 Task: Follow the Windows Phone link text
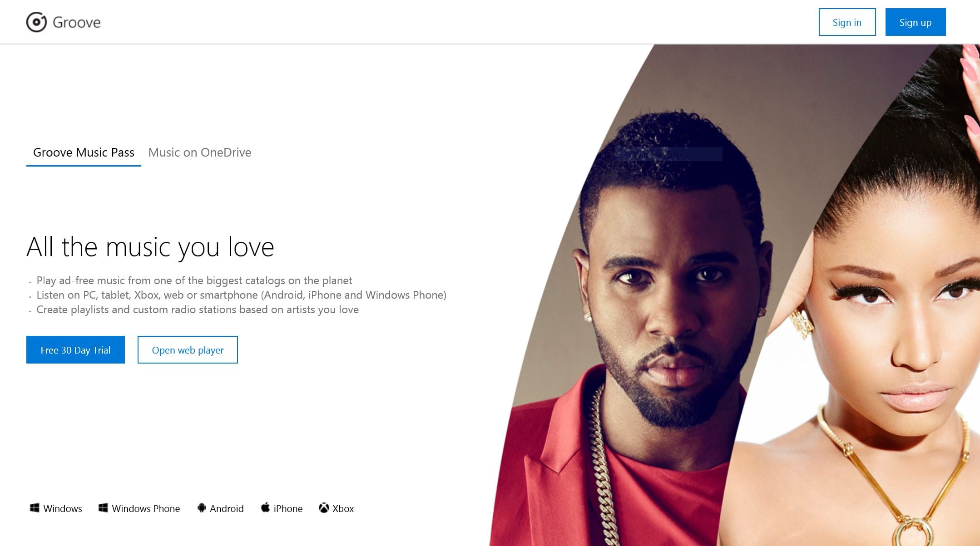146,508
